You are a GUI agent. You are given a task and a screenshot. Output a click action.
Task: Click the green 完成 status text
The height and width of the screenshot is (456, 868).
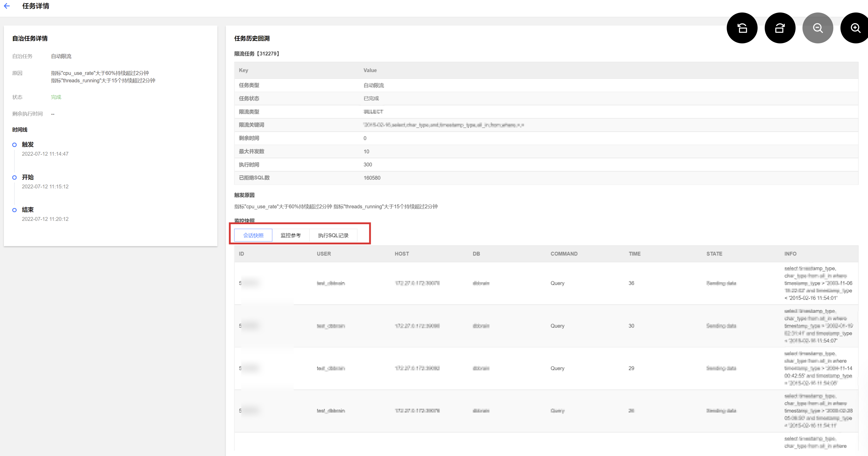click(56, 97)
